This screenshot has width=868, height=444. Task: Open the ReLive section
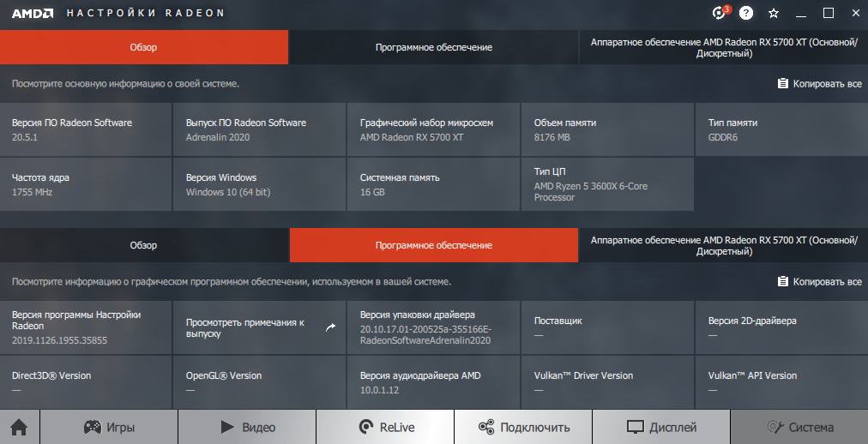(385, 427)
